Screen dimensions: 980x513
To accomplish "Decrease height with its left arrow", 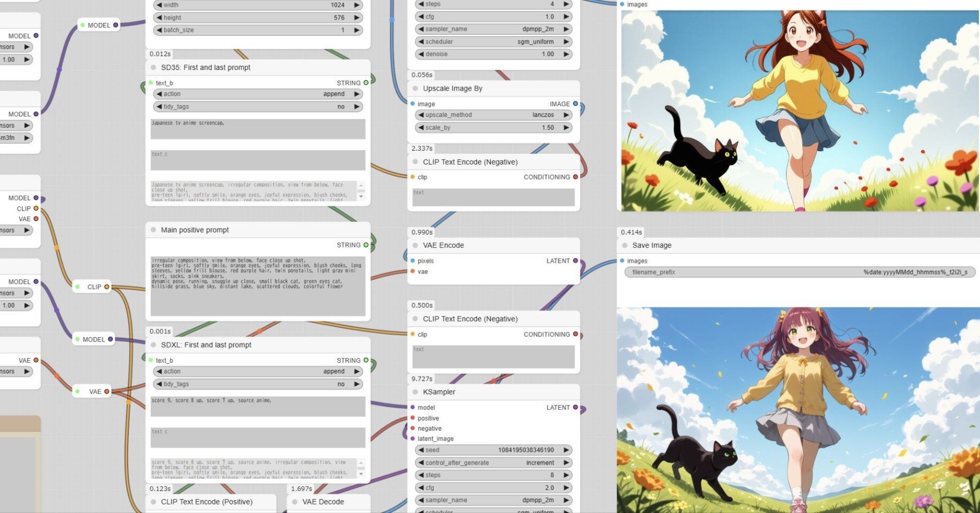I will [159, 18].
